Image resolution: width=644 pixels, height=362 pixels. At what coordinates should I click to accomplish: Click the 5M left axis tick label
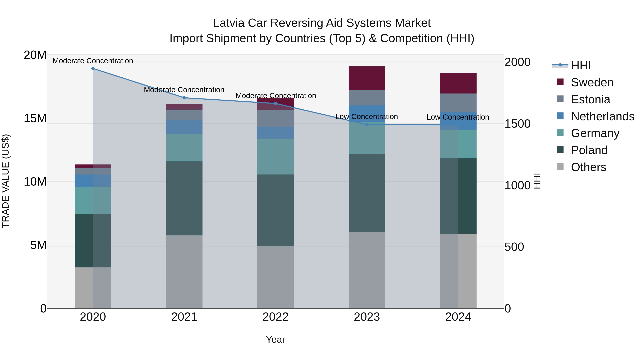(x=38, y=245)
